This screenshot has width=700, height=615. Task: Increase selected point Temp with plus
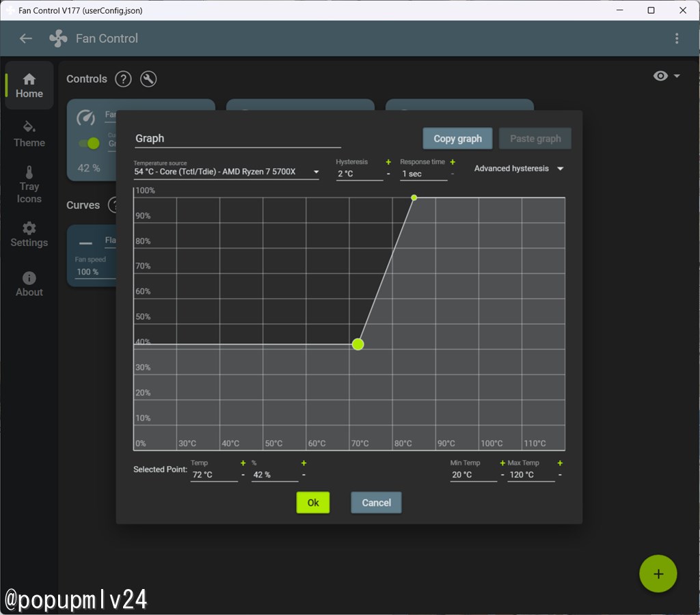click(x=243, y=463)
